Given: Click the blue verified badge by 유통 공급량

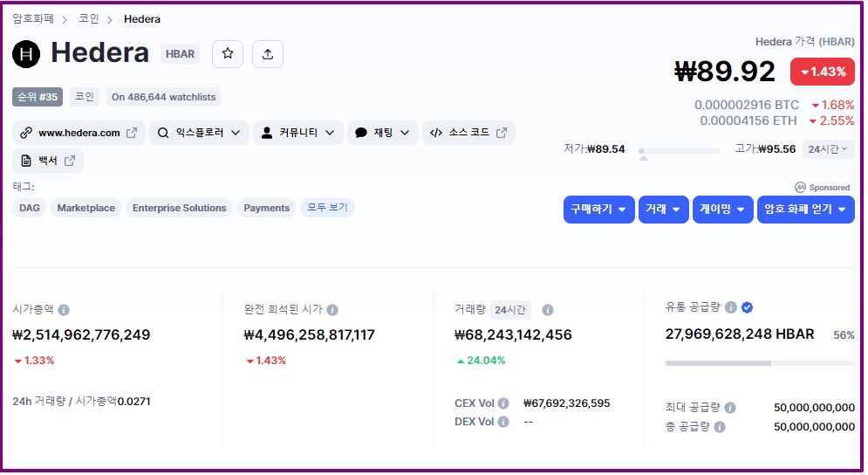Looking at the screenshot, I should [747, 307].
